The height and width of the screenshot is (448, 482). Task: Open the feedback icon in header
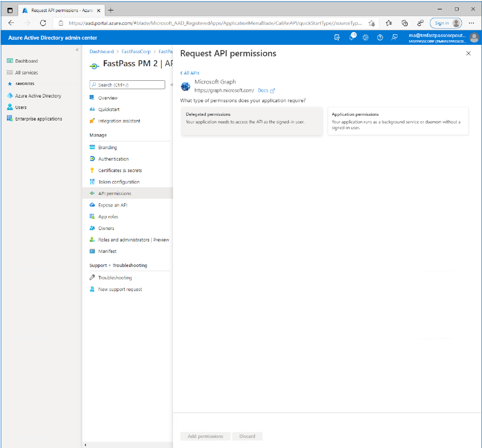click(x=394, y=38)
